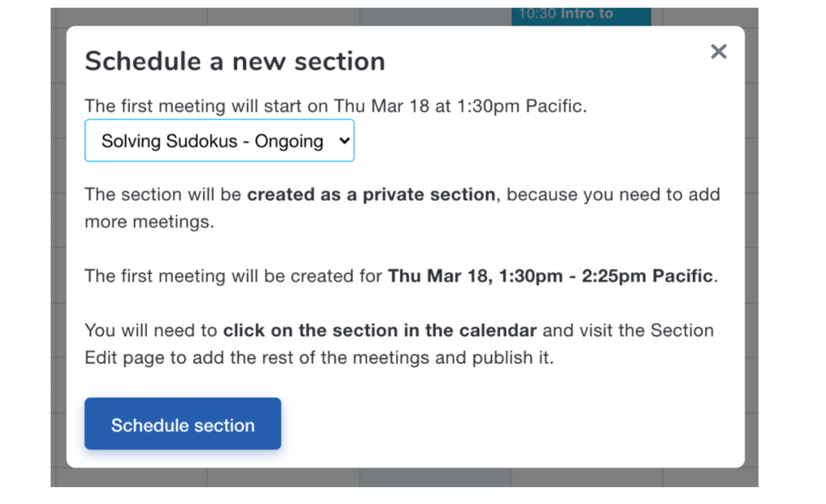Viewport: 826px width, 504px height.
Task: Click the dimmed calendar cell at top-left above dialog
Action: tap(129, 16)
